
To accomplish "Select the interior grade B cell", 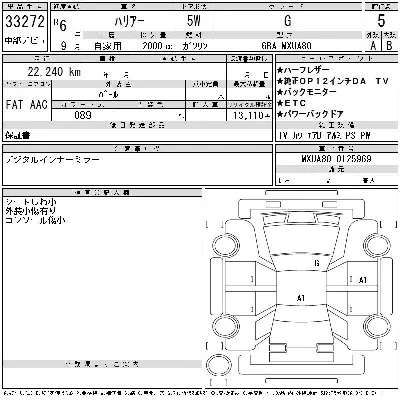I will click(389, 45).
